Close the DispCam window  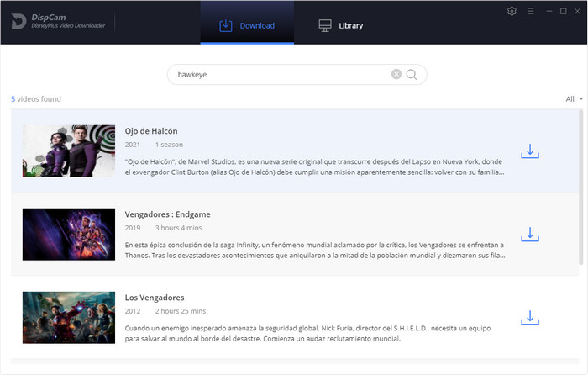pyautogui.click(x=578, y=11)
